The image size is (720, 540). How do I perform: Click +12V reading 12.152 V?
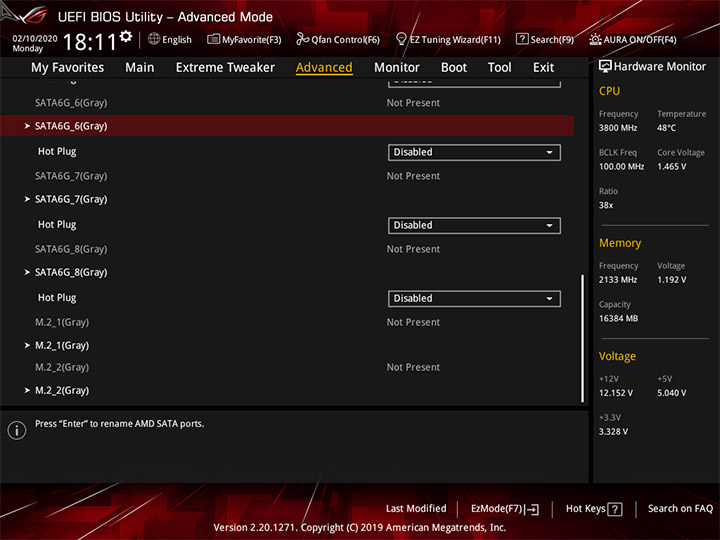pos(616,393)
